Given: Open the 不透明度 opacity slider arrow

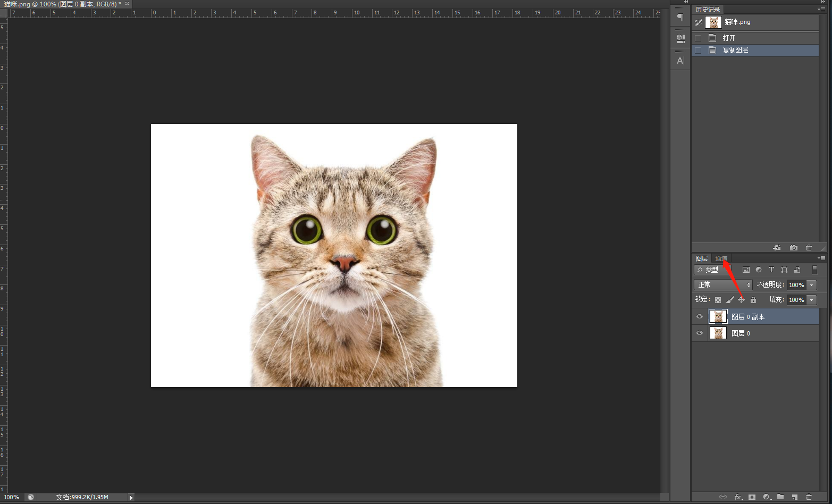Looking at the screenshot, I should [x=811, y=285].
